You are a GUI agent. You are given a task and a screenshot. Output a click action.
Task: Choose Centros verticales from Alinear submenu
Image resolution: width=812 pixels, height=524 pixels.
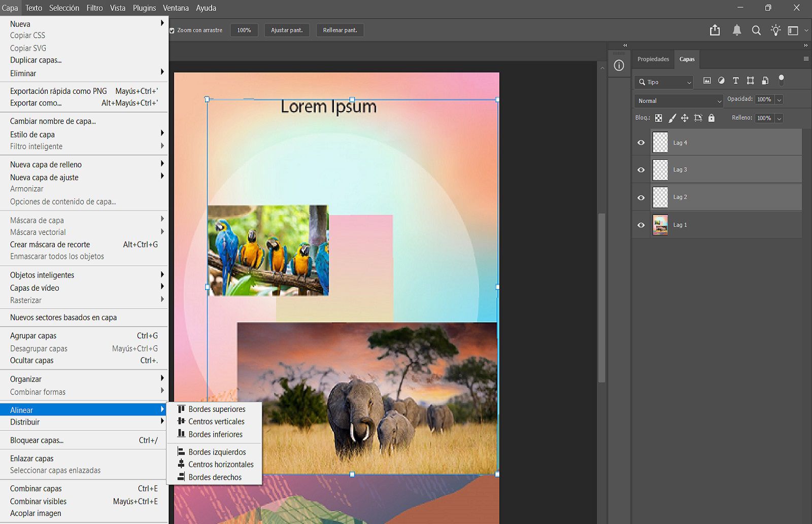216,421
